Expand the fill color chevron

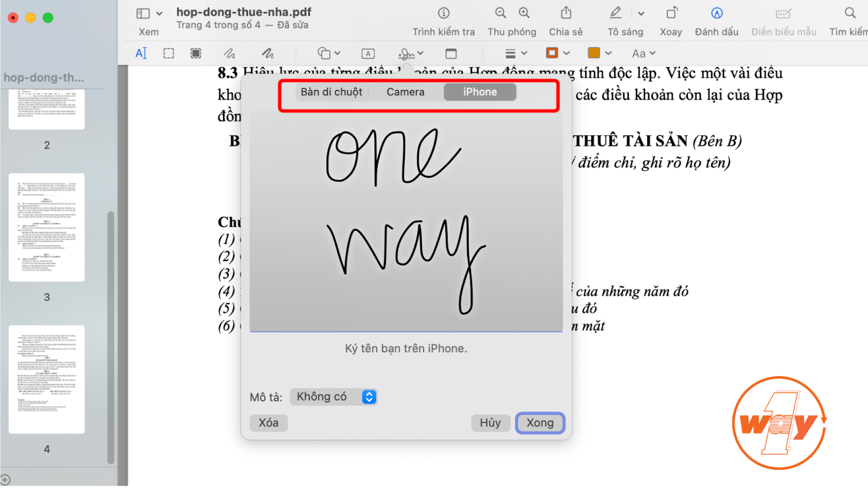[608, 53]
